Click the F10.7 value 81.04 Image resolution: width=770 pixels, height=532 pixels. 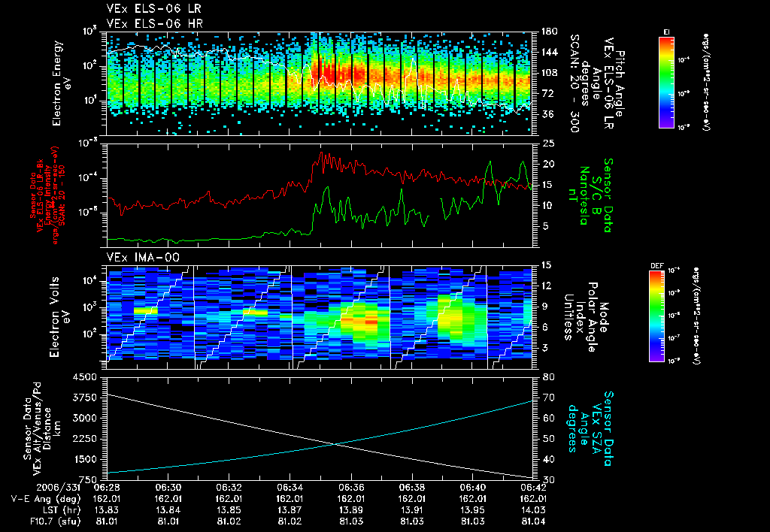point(533,521)
